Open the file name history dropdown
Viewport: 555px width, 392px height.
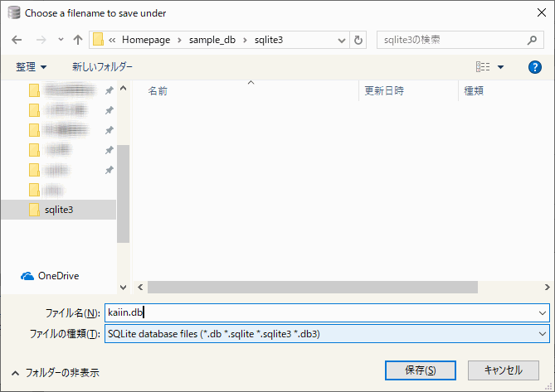tap(543, 312)
